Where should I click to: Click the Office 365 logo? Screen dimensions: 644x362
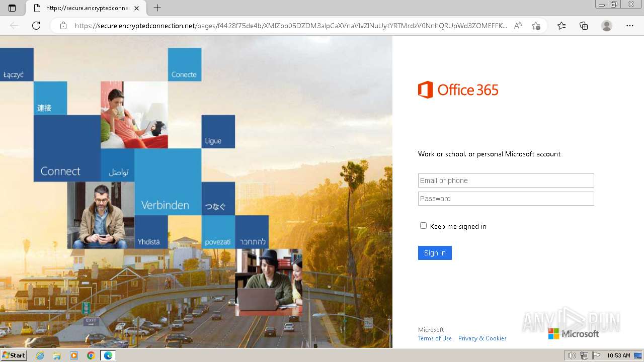click(458, 90)
